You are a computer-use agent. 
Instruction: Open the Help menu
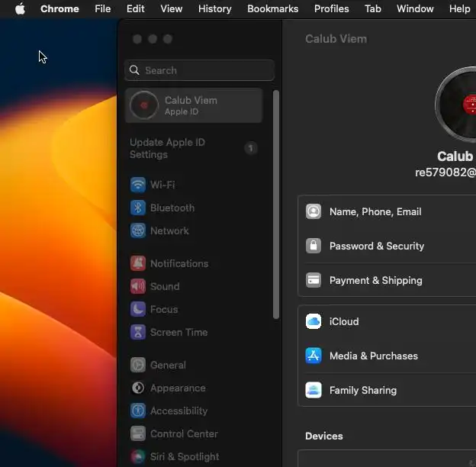(460, 8)
